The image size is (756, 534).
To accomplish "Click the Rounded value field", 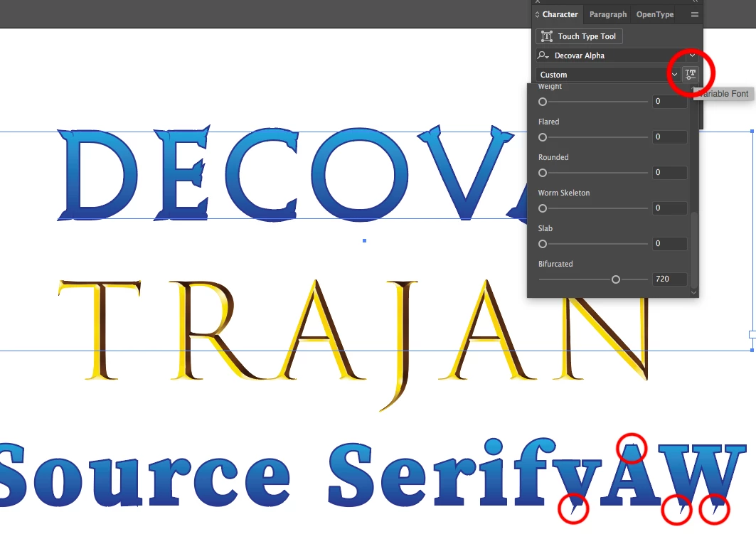I will [670, 173].
